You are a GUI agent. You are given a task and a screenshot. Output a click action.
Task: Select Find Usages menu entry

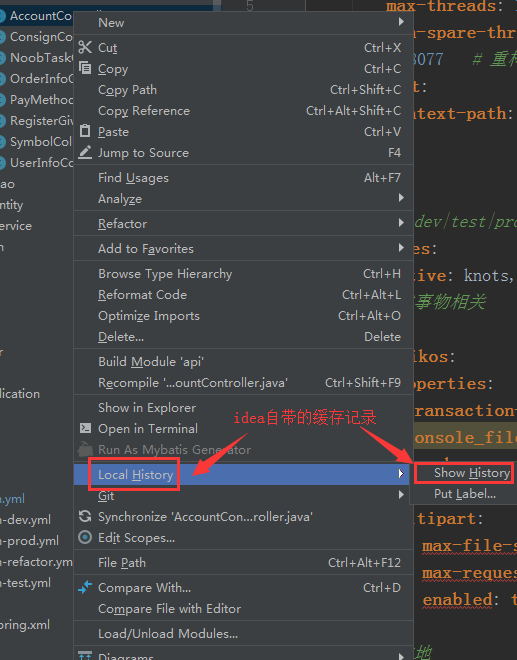(x=243, y=178)
